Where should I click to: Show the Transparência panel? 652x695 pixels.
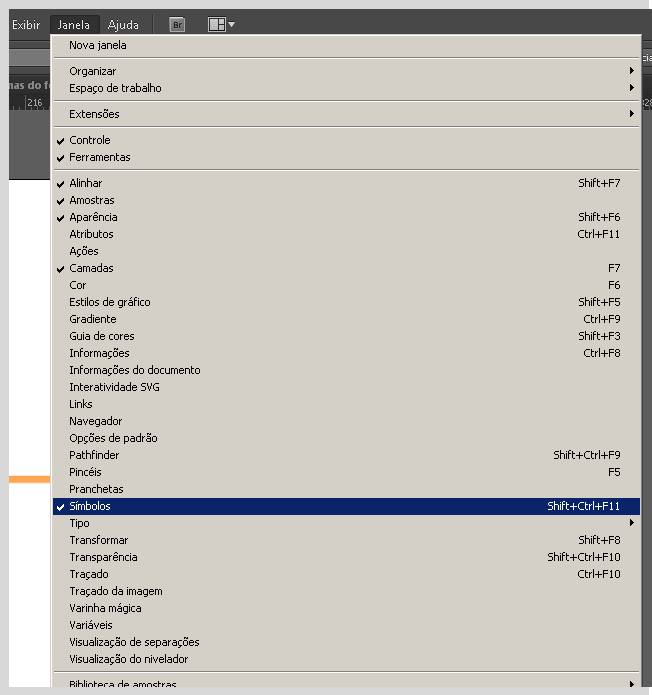pos(347,557)
